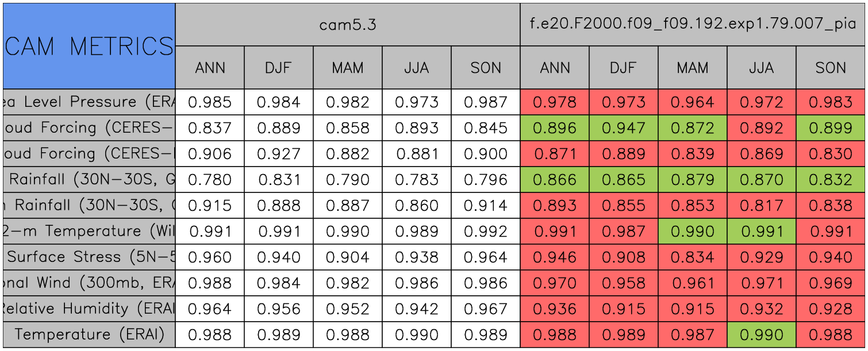Click the SON header under the f.e20.F2000 experiment
Image resolution: width=868 pixels, height=351 pixels.
[x=831, y=68]
